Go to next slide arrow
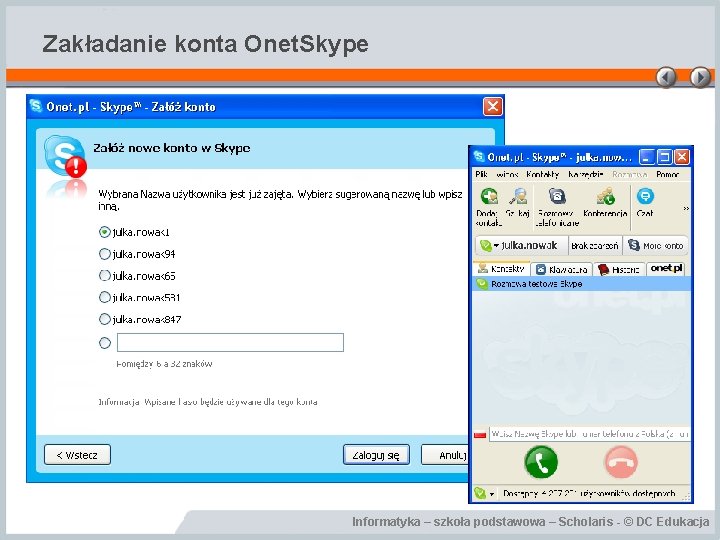 (x=700, y=77)
